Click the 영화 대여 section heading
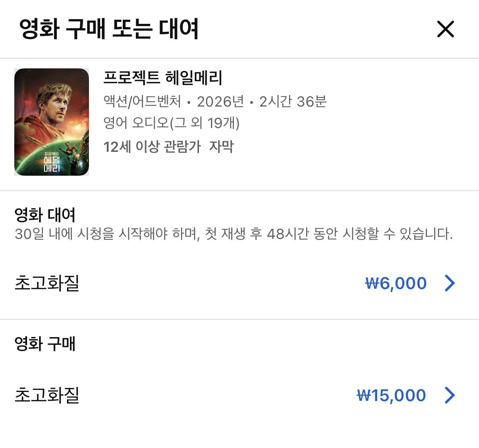The image size is (479, 448). [45, 215]
